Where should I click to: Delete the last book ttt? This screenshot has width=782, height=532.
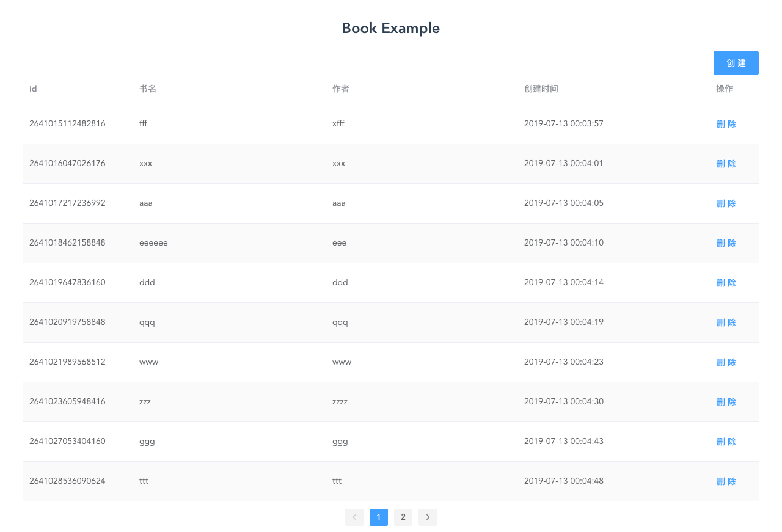[x=726, y=481]
